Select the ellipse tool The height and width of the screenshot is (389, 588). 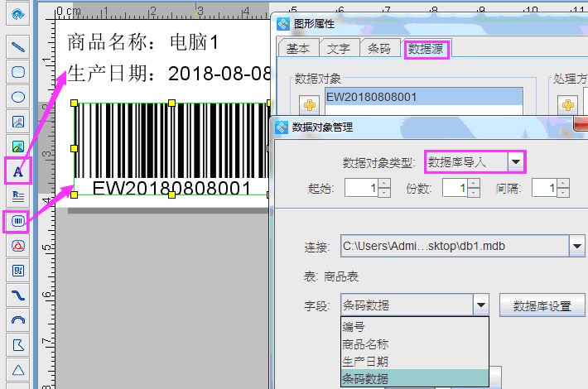17,96
